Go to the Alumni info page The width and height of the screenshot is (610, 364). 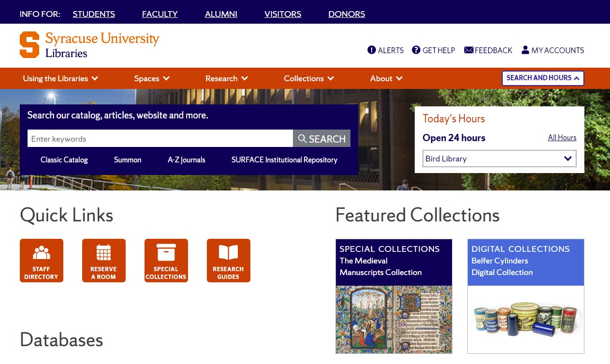click(x=221, y=14)
